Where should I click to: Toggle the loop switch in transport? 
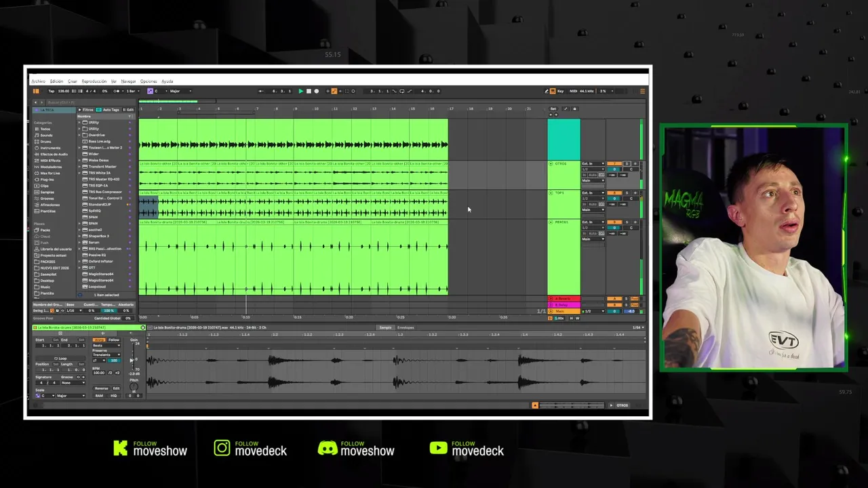click(402, 91)
